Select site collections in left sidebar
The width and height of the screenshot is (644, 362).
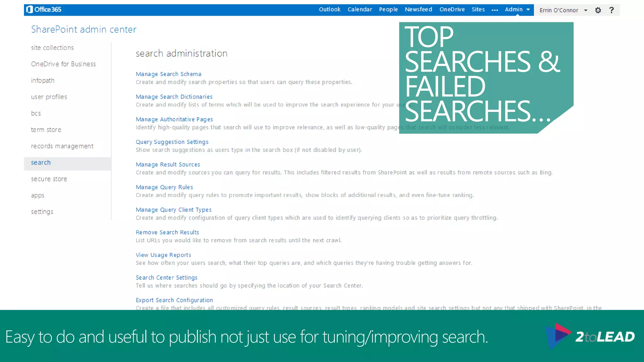tap(52, 48)
